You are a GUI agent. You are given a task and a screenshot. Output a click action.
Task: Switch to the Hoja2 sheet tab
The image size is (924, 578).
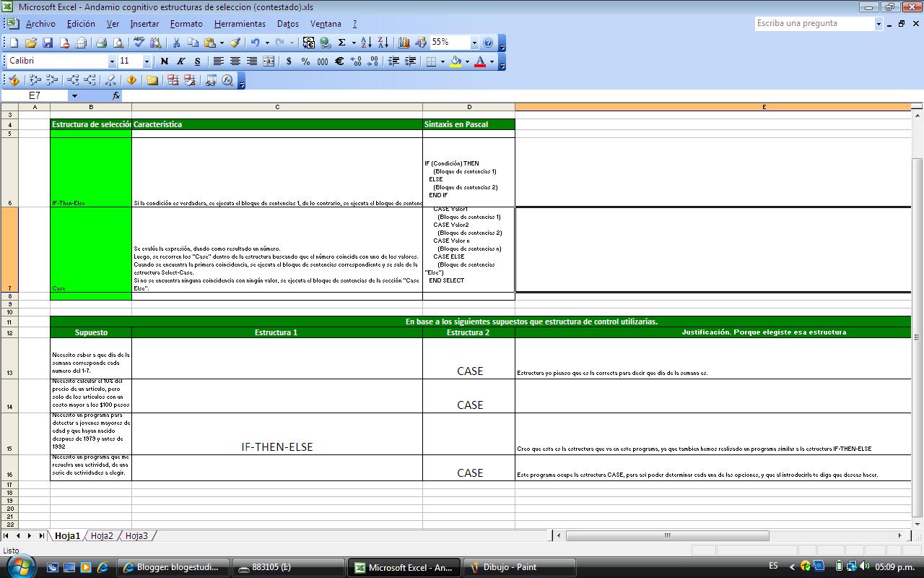click(102, 536)
